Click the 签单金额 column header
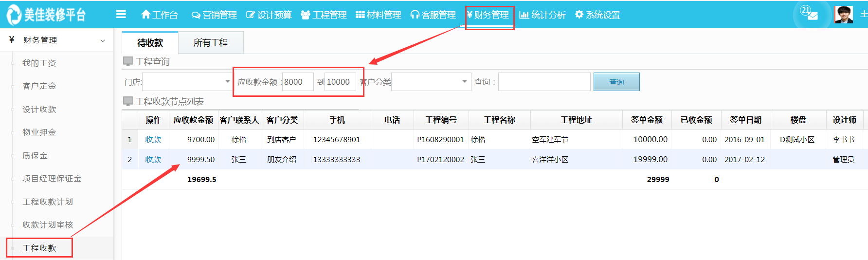The width and height of the screenshot is (868, 260). (647, 120)
